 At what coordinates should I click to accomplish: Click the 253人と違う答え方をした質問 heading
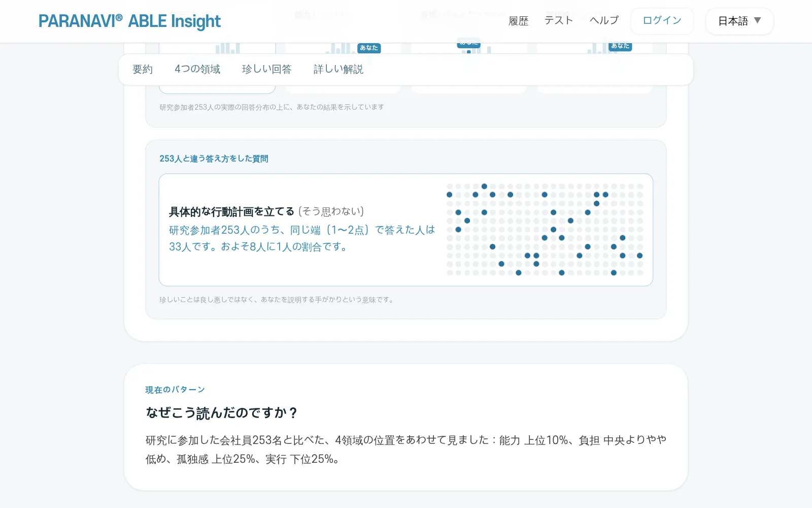[x=214, y=158]
